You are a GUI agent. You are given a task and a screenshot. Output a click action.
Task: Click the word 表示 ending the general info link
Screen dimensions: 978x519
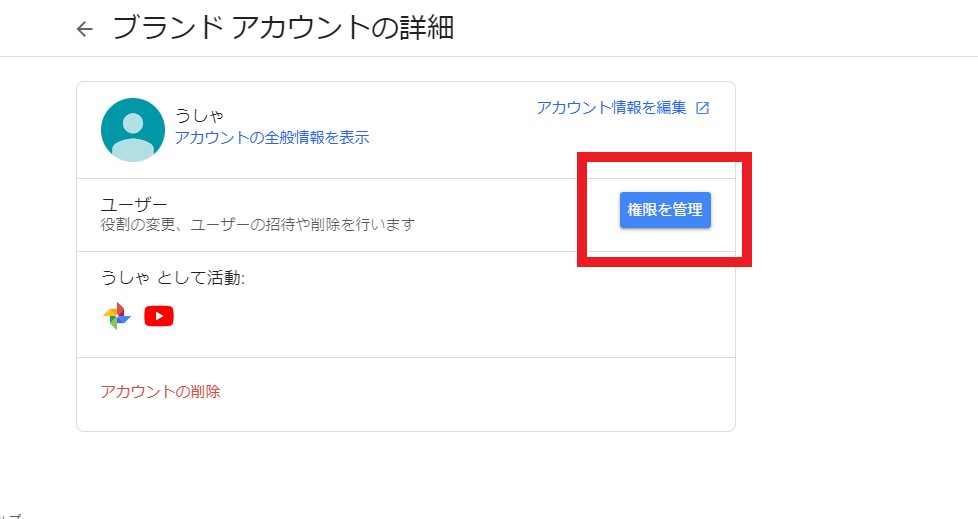pos(355,137)
